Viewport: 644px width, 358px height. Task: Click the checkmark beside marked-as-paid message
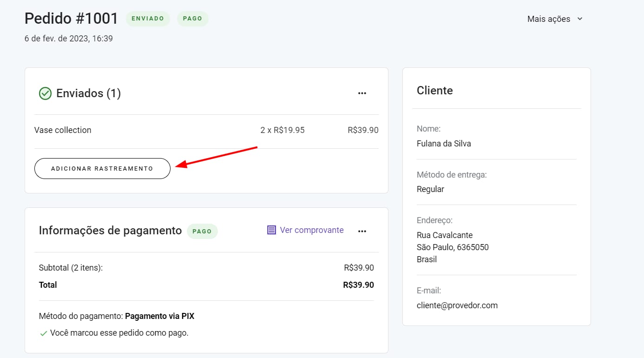[x=43, y=333]
